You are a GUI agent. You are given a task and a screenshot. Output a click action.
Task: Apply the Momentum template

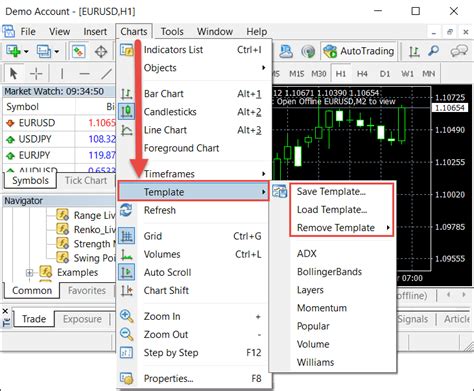tap(322, 308)
